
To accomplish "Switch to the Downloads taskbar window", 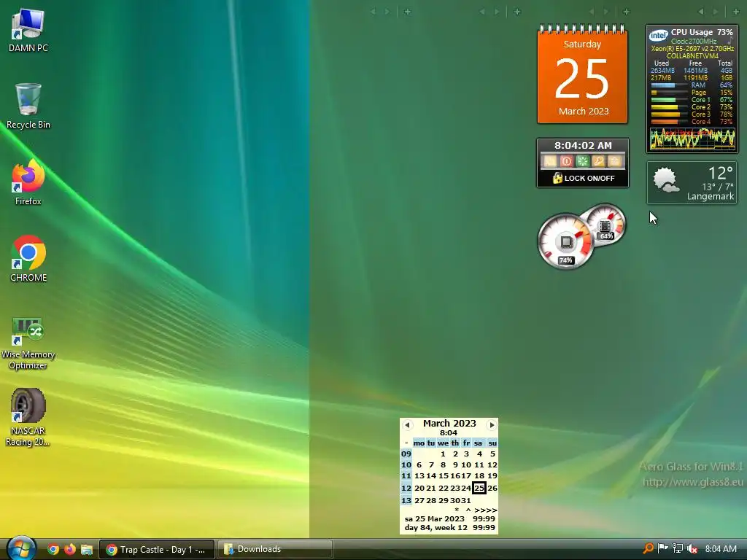I will pyautogui.click(x=275, y=549).
